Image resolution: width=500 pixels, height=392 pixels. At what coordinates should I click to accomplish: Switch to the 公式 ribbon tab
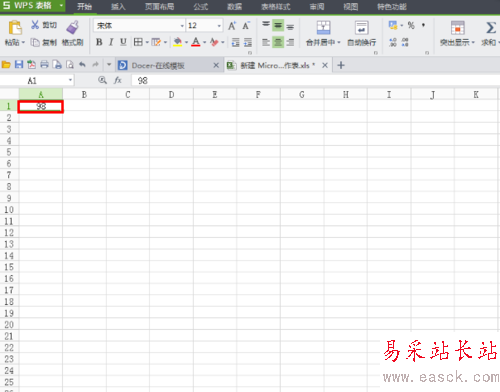(201, 7)
